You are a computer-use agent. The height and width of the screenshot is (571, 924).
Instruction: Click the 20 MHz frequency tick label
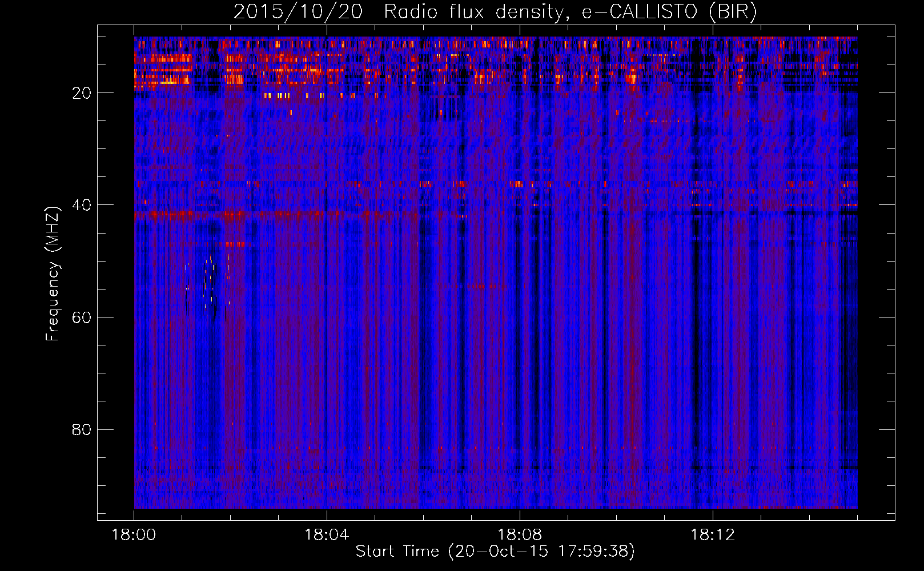82,93
